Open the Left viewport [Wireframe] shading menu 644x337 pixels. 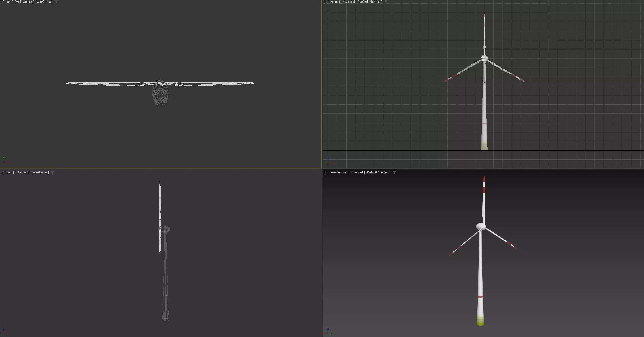[x=40, y=172]
